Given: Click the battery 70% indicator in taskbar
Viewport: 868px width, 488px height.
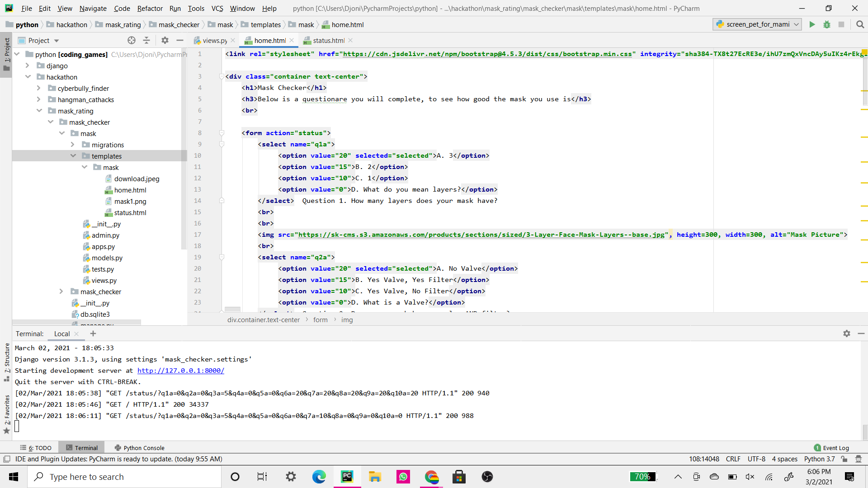Looking at the screenshot, I should pos(642,477).
